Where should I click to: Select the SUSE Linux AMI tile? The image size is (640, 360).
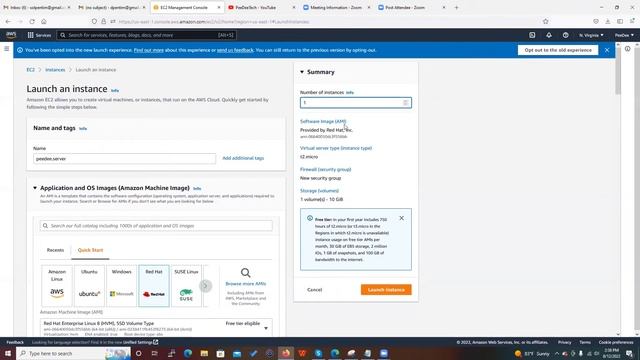tap(186, 286)
